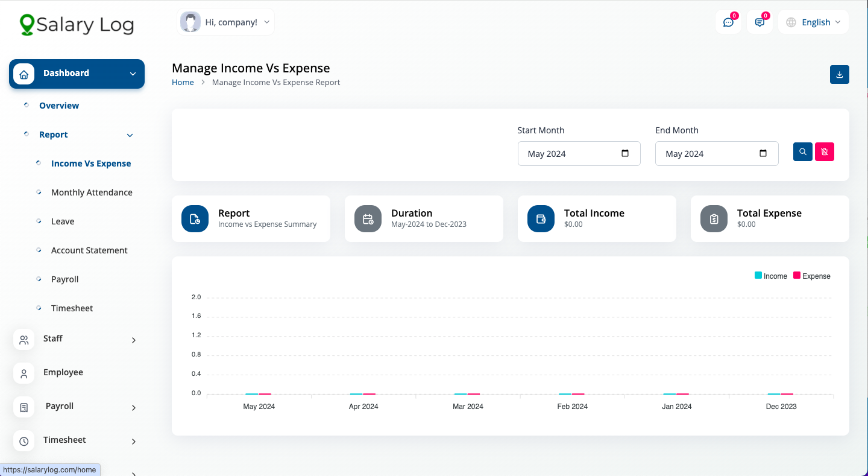The width and height of the screenshot is (868, 476).
Task: Click the Home breadcrumb link
Action: [183, 83]
